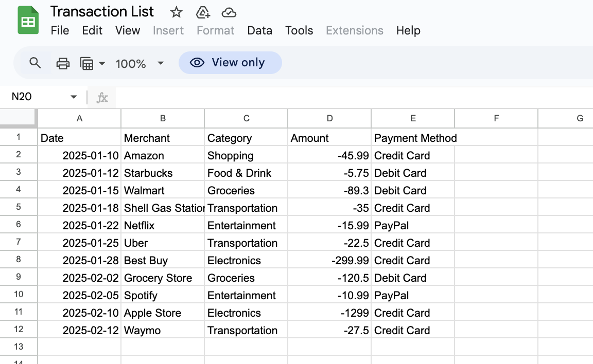
Task: Select row 12 header
Action: point(18,329)
